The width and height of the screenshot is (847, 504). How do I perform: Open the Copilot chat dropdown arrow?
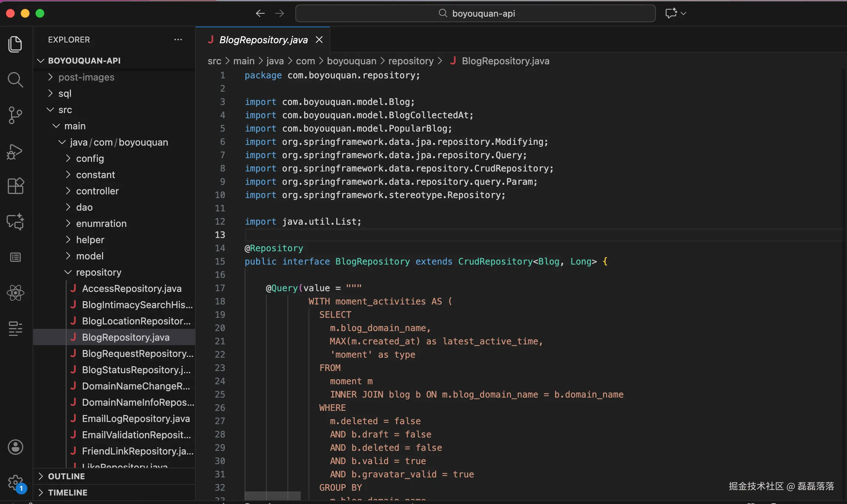click(x=684, y=13)
